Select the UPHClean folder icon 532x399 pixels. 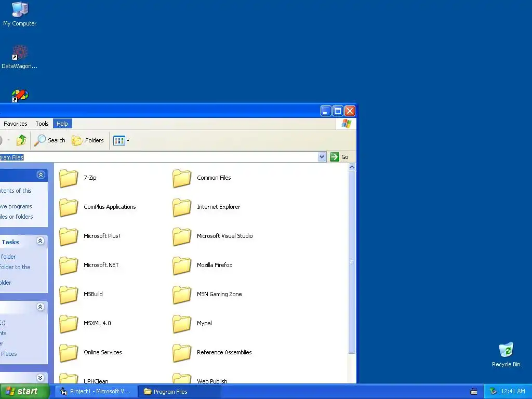tap(69, 378)
